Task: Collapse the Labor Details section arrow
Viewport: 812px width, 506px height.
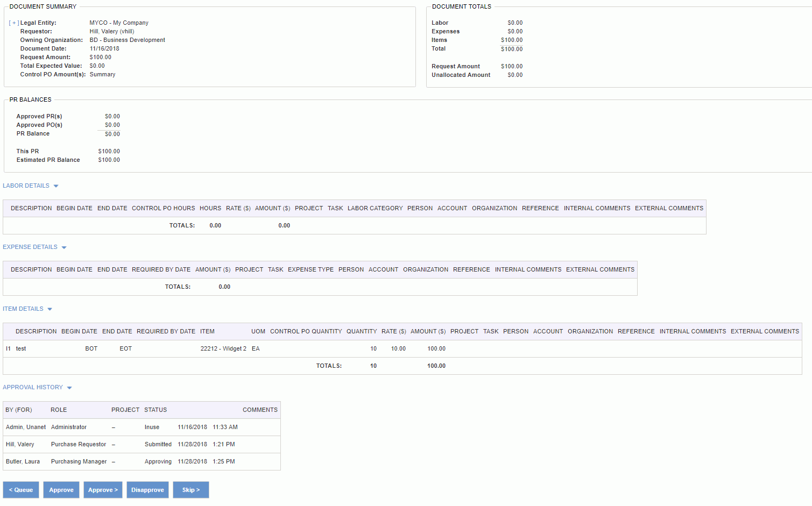Action: click(56, 186)
